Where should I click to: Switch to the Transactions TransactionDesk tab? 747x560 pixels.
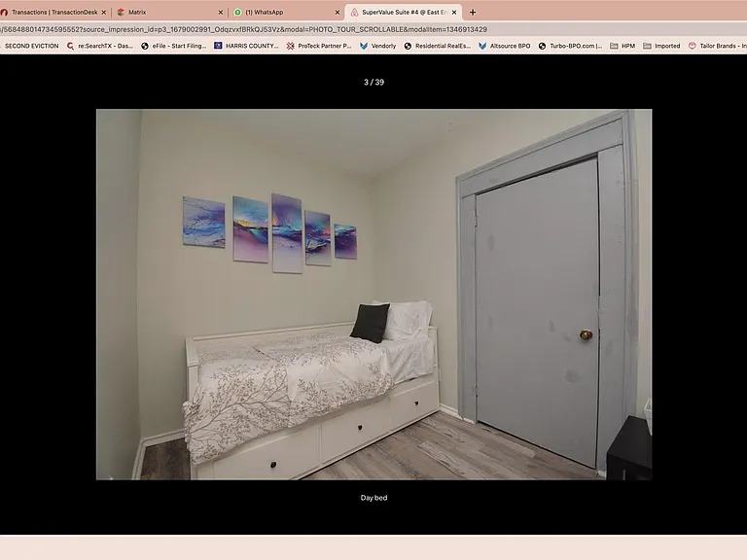pyautogui.click(x=53, y=12)
